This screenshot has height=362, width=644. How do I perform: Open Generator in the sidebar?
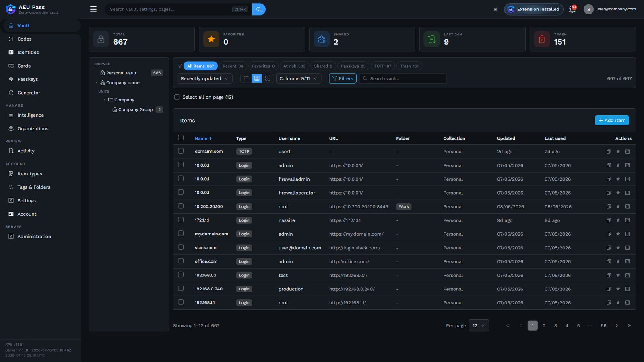pos(40,93)
